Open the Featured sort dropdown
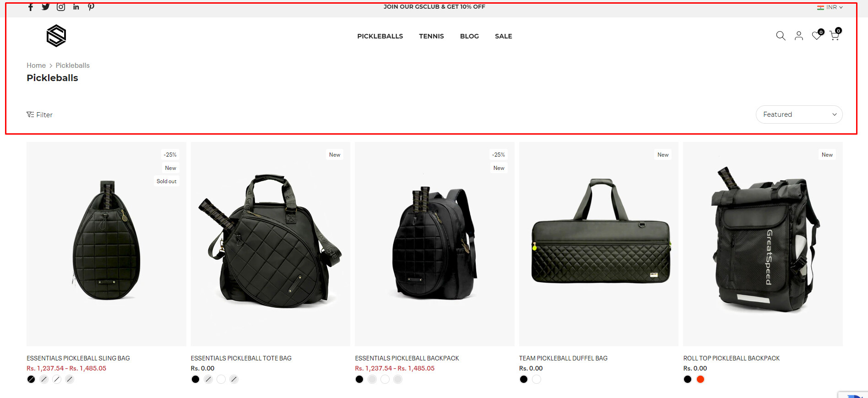The width and height of the screenshot is (868, 398). pos(799,114)
